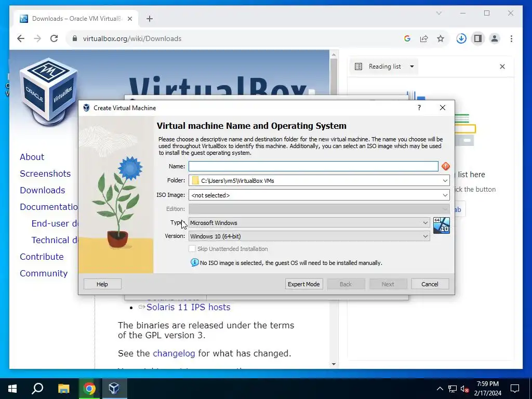Open the Solaris 11 IPS hosts link
The height and width of the screenshot is (399, 532).
(x=188, y=307)
